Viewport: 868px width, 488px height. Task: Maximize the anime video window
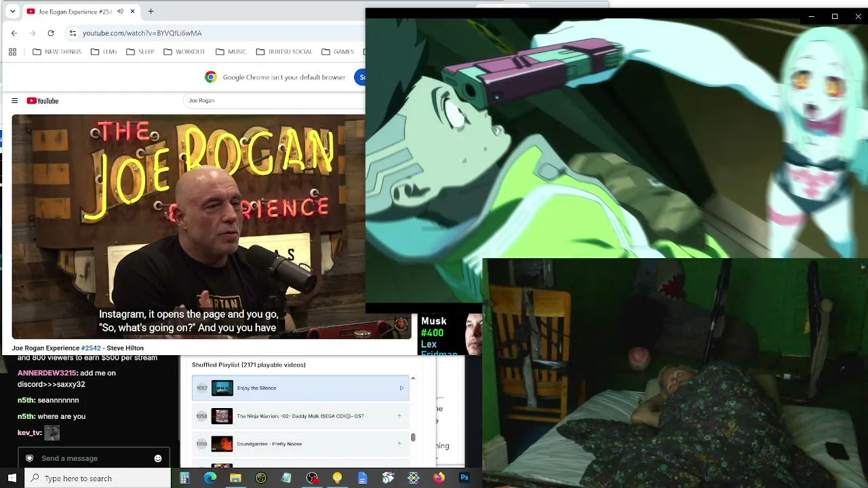pyautogui.click(x=835, y=16)
